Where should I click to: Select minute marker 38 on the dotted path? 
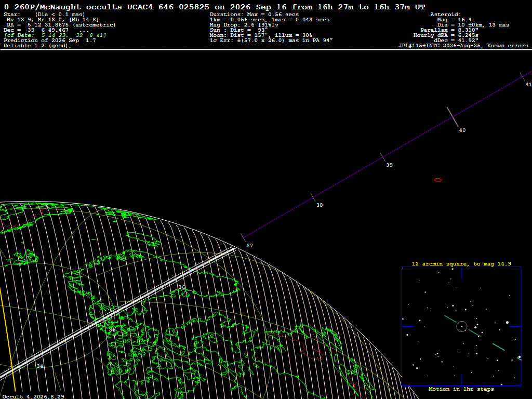(x=320, y=205)
